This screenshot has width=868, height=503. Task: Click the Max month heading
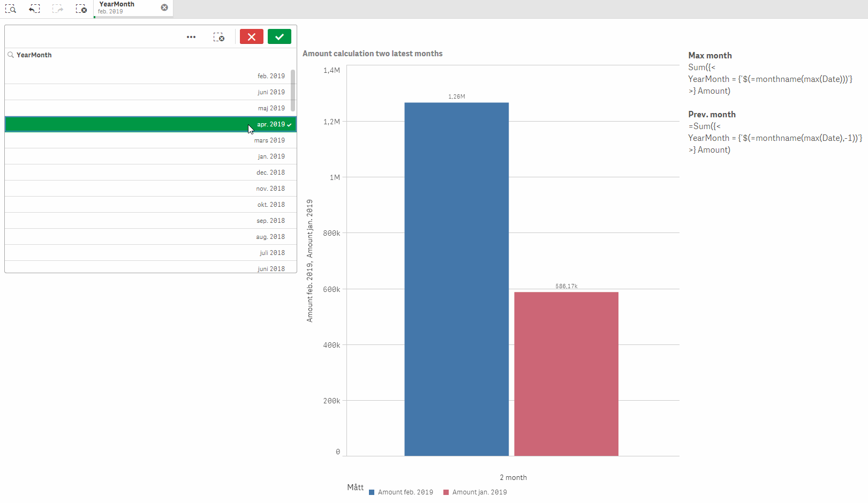pyautogui.click(x=710, y=56)
